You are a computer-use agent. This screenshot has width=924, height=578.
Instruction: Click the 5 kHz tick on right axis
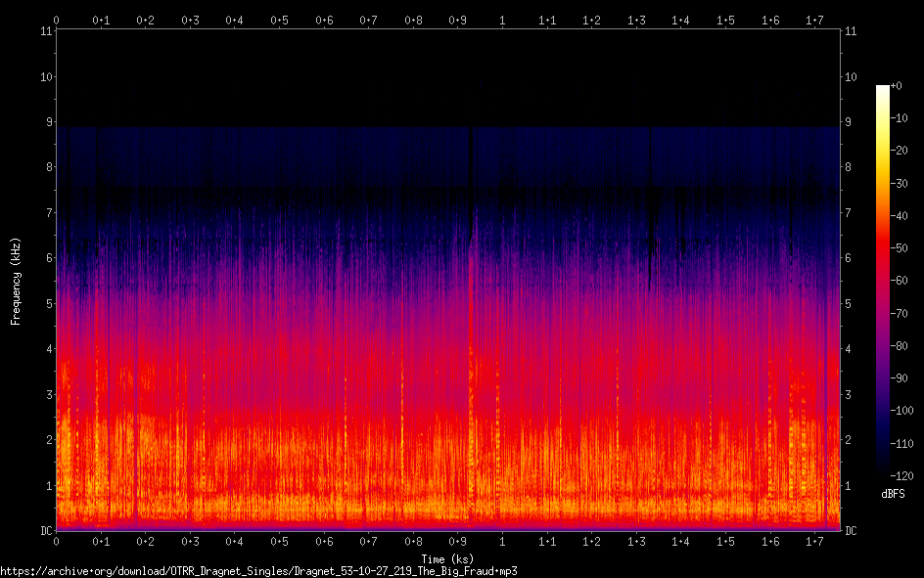coord(848,304)
